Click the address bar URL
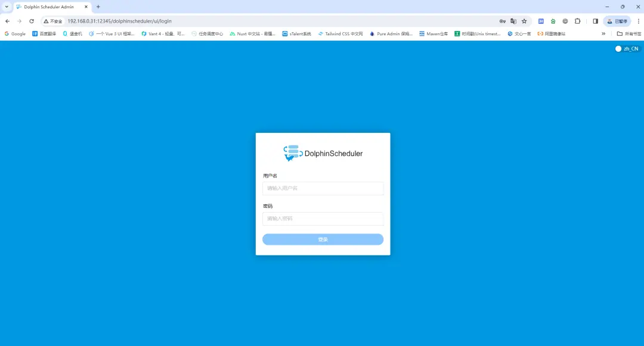The width and height of the screenshot is (644, 346). point(119,21)
